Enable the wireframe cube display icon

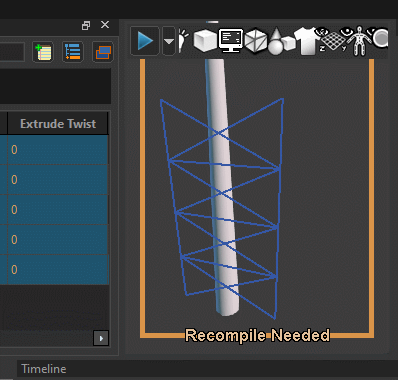point(256,41)
